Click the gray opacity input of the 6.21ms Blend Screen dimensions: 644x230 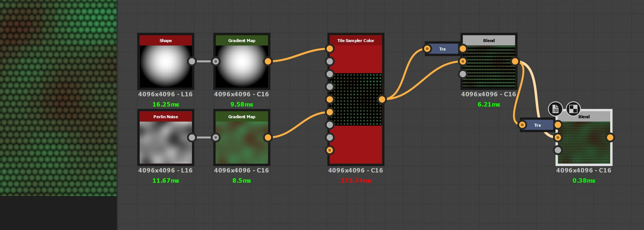coord(463,74)
